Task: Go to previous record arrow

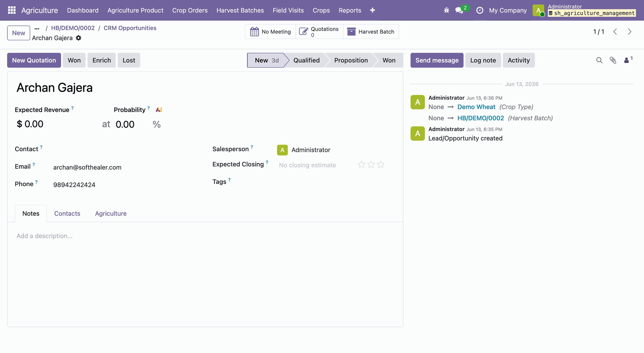Action: tap(615, 32)
